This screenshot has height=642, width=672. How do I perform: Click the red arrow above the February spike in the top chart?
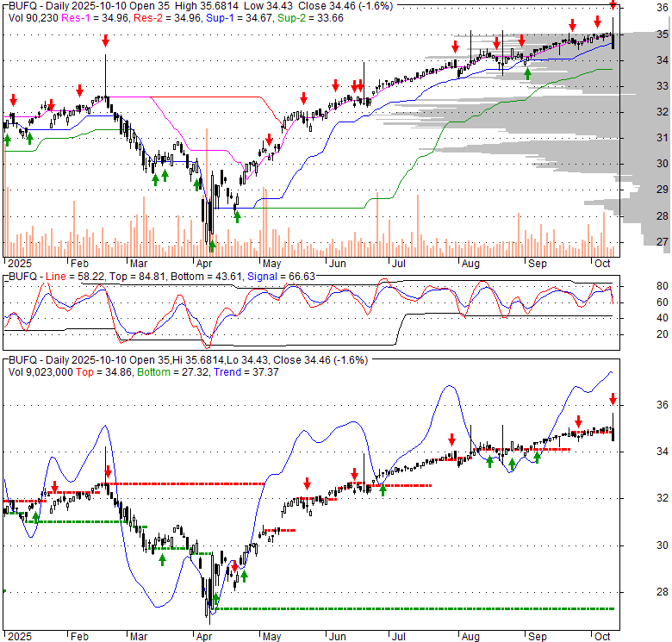pyautogui.click(x=105, y=41)
